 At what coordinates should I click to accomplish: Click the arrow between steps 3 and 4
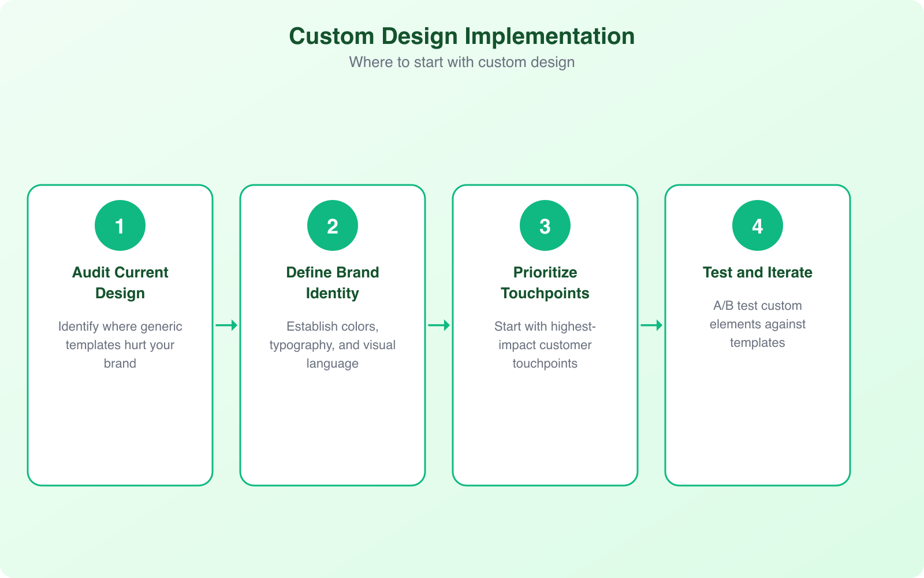click(x=651, y=325)
